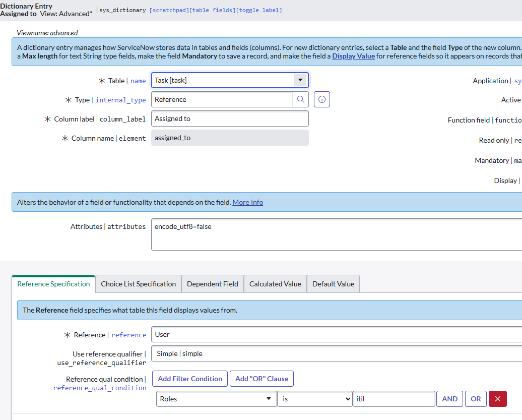522x420 pixels.
Task: Open the Roles condition field dropdown
Action: pyautogui.click(x=216, y=399)
